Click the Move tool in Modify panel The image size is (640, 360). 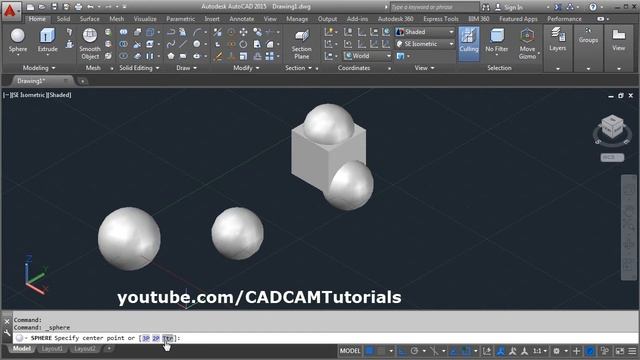[x=244, y=32]
